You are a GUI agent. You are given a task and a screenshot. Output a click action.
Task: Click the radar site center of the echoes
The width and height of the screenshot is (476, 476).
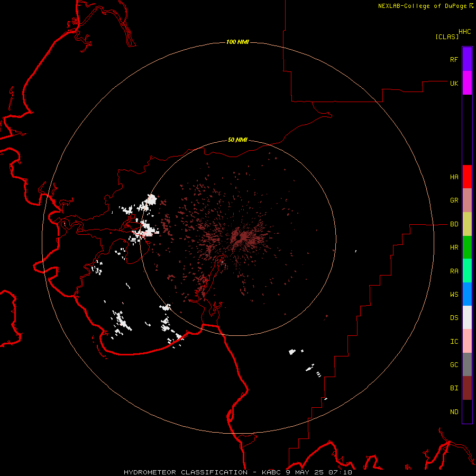[x=237, y=237]
